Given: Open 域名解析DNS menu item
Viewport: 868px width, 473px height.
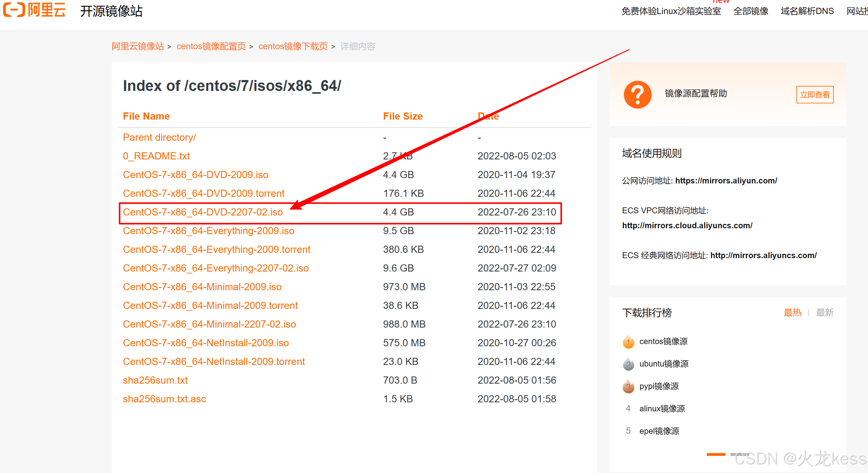Looking at the screenshot, I should pos(807,11).
